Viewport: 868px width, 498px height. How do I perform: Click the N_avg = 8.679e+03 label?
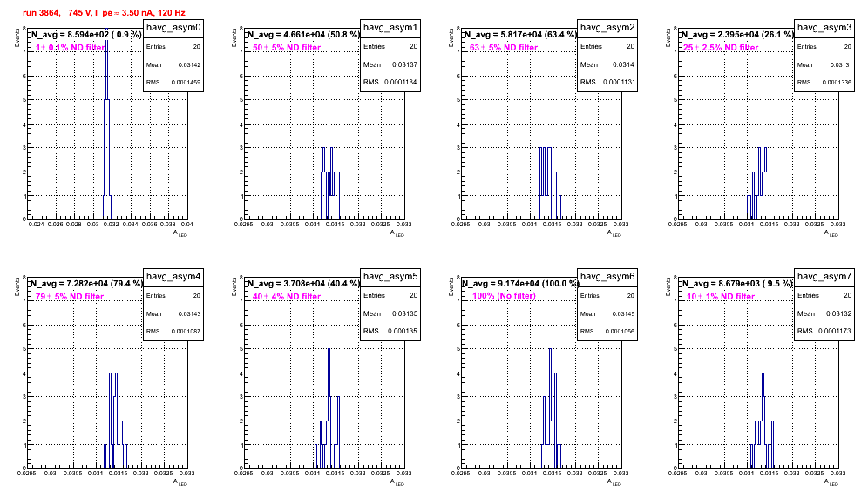736,284
